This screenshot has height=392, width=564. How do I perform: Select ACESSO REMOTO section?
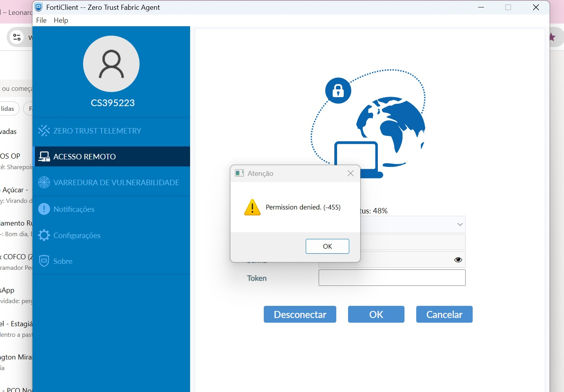coord(111,157)
